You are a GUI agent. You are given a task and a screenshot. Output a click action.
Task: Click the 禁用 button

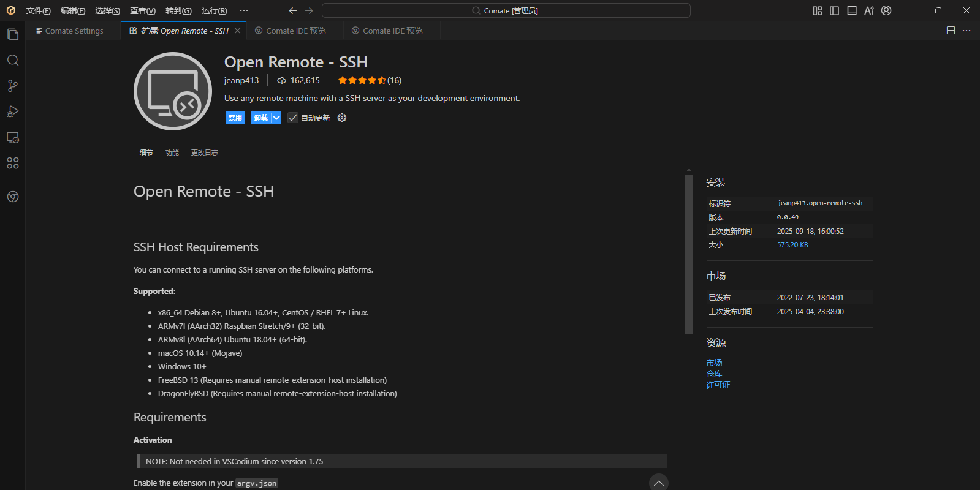235,118
